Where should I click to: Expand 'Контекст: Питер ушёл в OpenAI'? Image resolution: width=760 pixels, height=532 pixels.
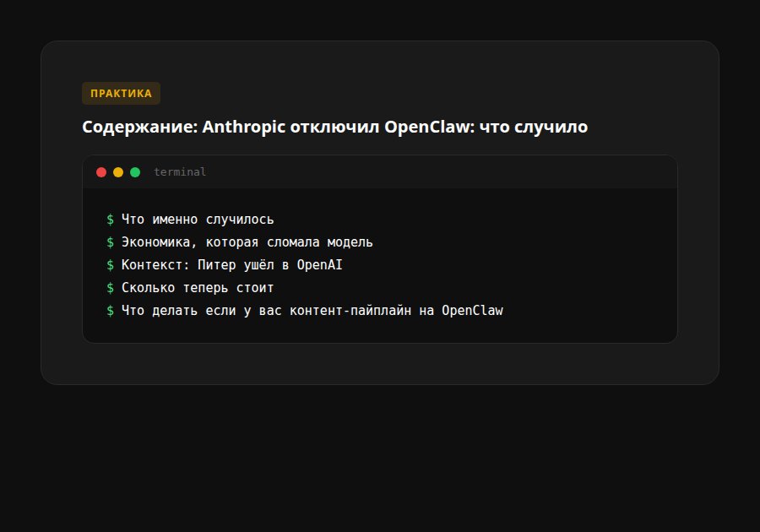(232, 264)
